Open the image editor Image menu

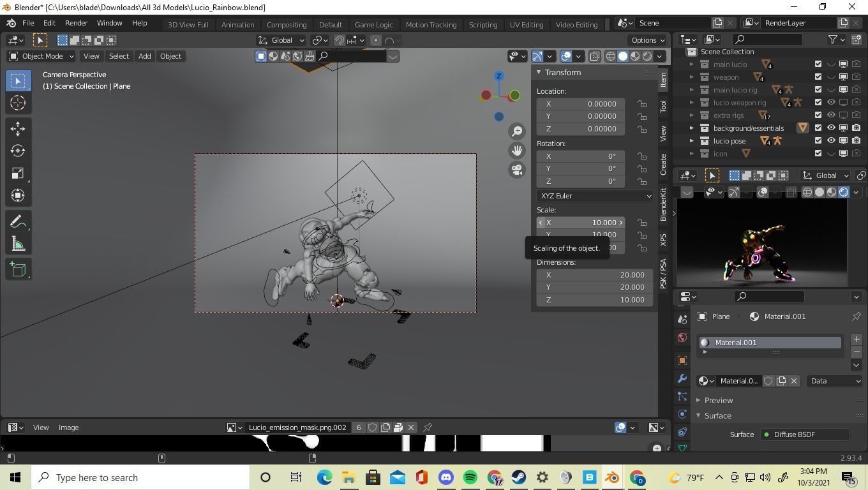pos(68,427)
